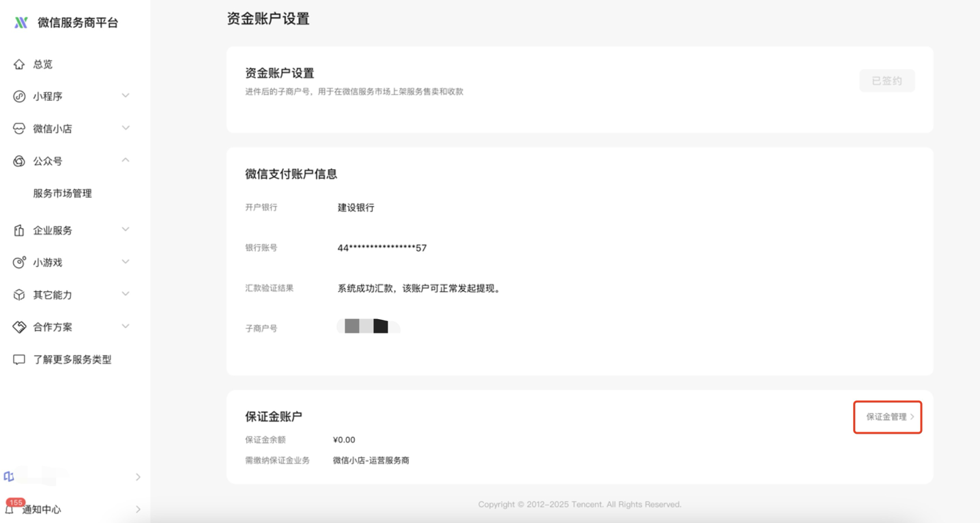
Task: Select 了解更多服务类型 menu item
Action: [x=72, y=359]
